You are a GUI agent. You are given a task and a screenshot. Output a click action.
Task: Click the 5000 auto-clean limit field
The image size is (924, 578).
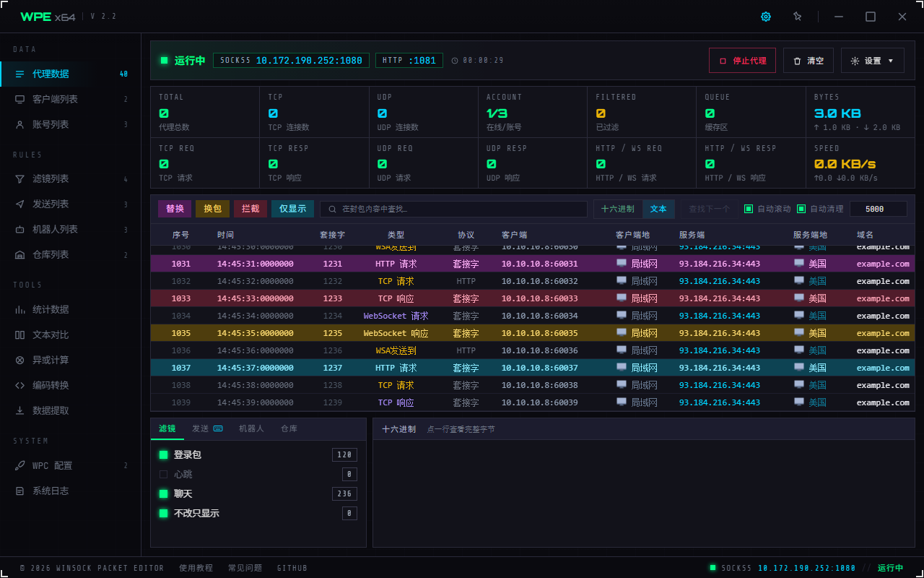pyautogui.click(x=878, y=209)
